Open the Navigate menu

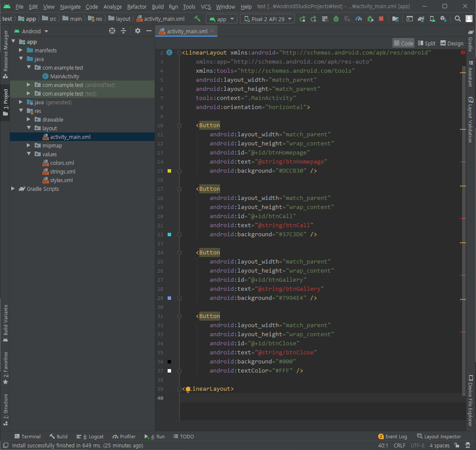(x=70, y=6)
